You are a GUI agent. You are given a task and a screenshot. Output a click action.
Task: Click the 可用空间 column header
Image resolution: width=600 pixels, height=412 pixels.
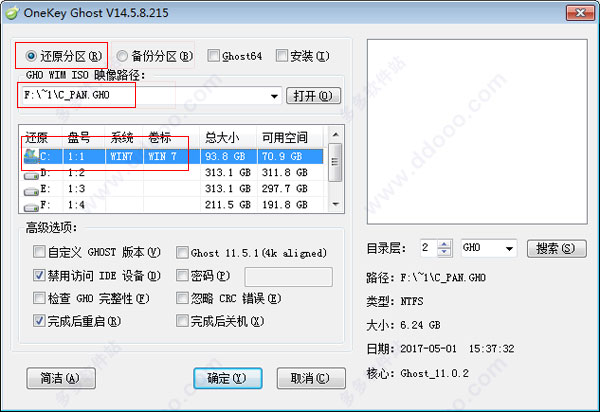pyautogui.click(x=285, y=138)
